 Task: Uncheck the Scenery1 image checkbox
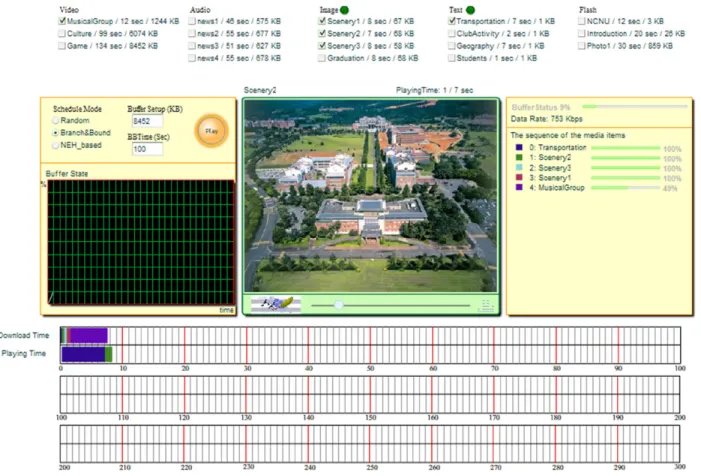point(321,21)
